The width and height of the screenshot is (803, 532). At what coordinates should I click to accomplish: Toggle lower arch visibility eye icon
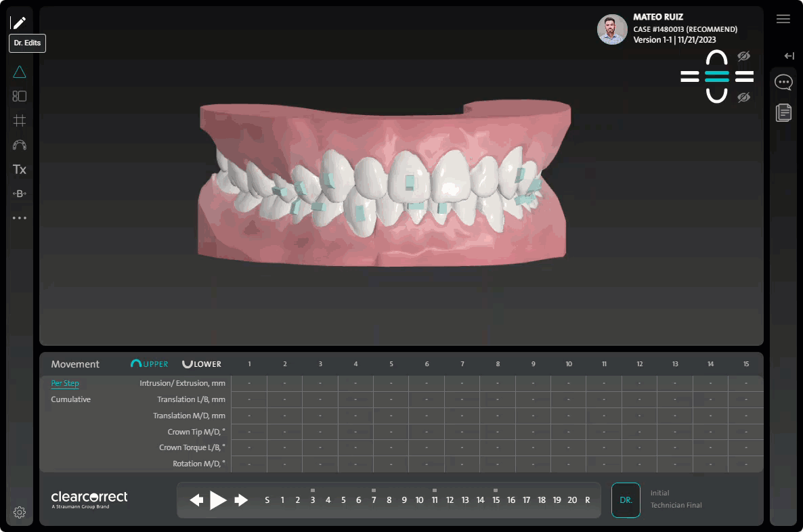coord(744,97)
